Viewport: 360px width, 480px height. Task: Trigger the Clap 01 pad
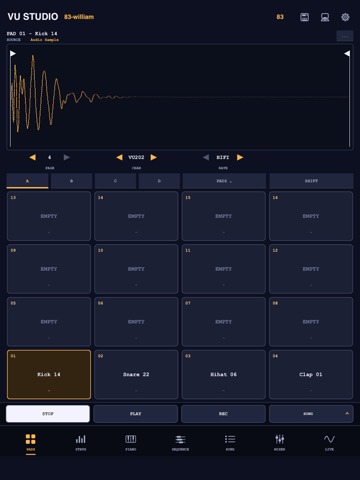311,374
